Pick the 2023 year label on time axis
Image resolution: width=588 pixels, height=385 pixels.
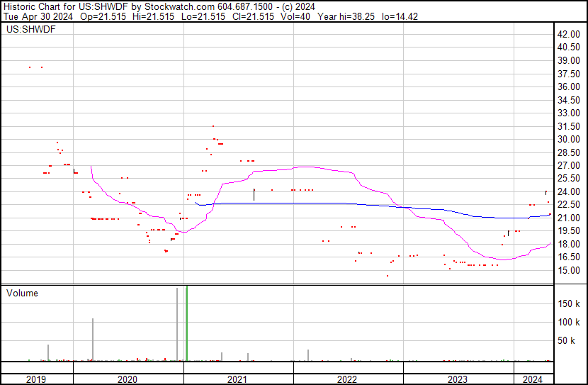[457, 379]
